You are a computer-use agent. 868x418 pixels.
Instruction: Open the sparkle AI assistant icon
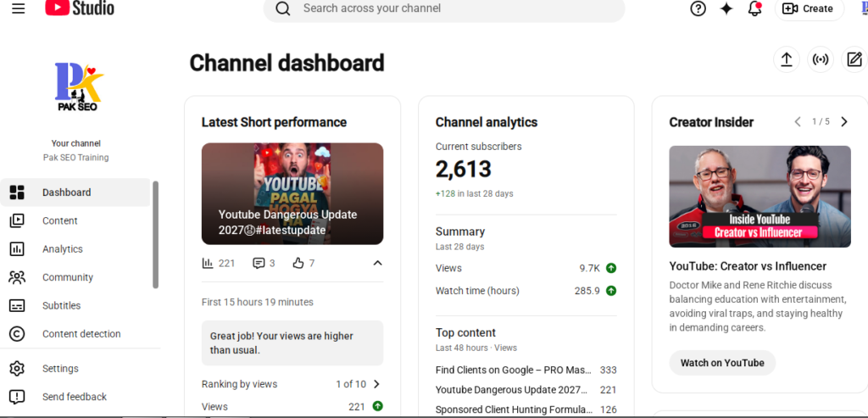coord(726,8)
